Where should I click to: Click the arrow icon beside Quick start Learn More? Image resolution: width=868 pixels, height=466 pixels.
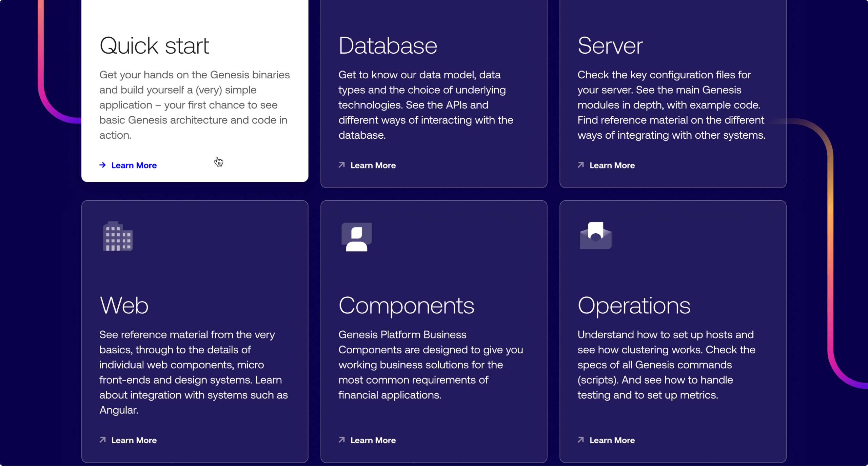click(x=102, y=165)
